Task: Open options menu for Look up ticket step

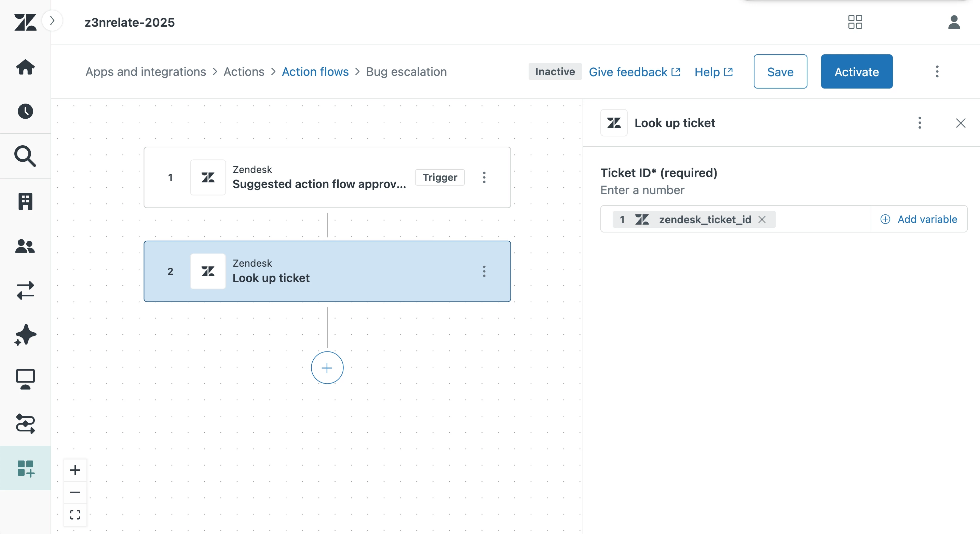Action: [484, 271]
